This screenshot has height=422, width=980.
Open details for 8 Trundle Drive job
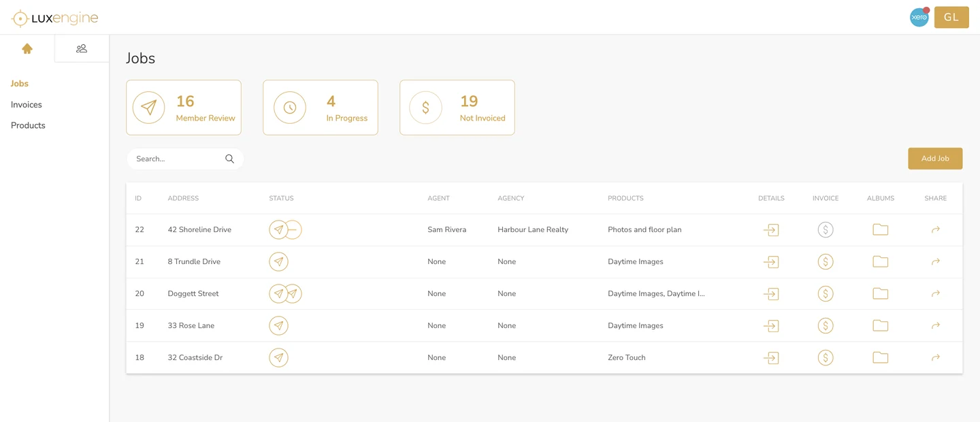pyautogui.click(x=771, y=262)
